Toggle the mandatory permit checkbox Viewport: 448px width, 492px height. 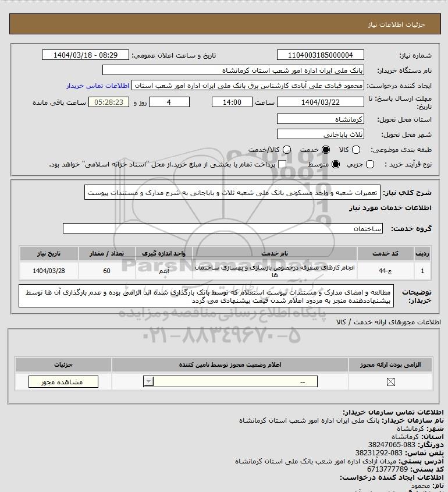click(x=390, y=382)
